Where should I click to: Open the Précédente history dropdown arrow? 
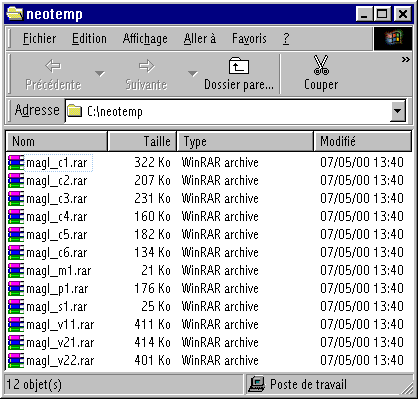(x=100, y=74)
